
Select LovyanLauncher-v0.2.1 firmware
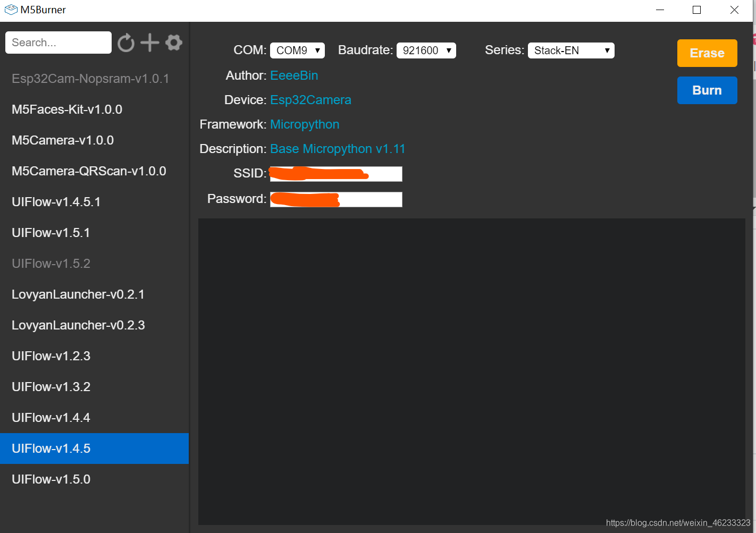(x=95, y=294)
